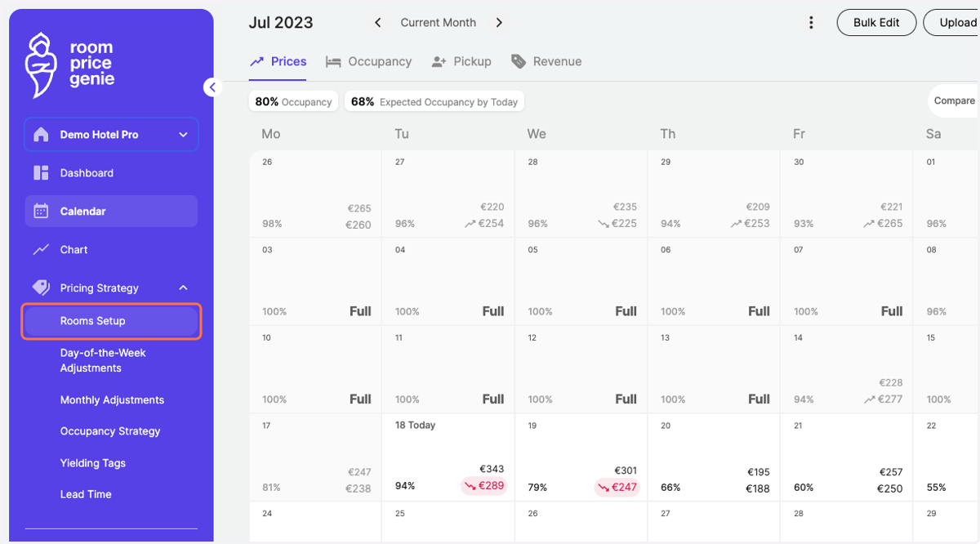The width and height of the screenshot is (980, 544).
Task: Click the upward trend arrow next to €254
Action: [x=470, y=224]
